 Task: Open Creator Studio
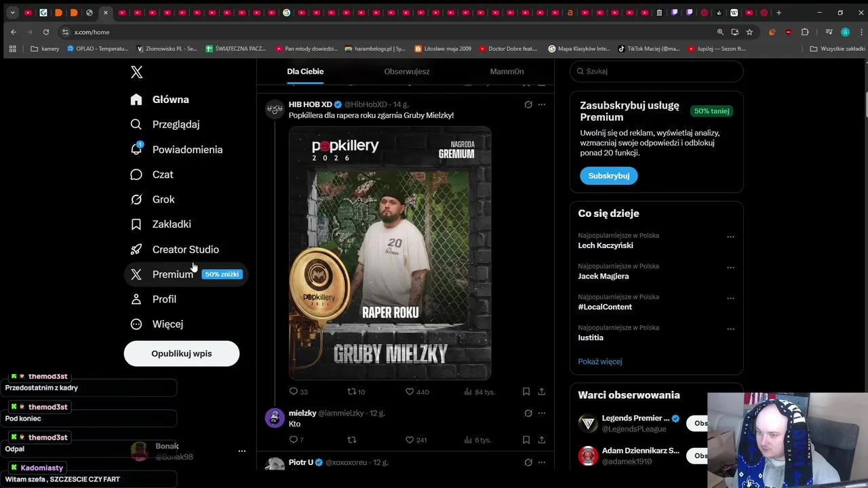coord(175,249)
